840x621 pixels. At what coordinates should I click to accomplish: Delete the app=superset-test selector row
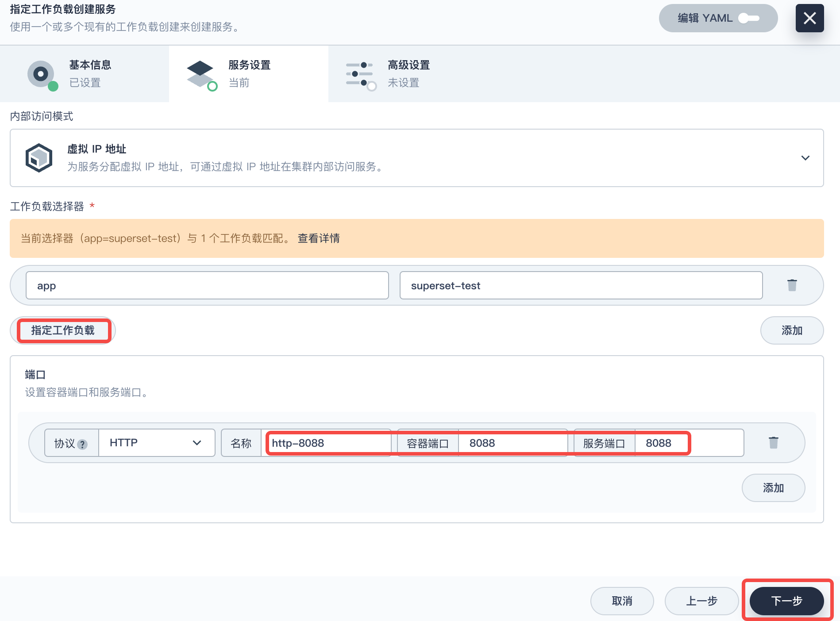click(792, 285)
